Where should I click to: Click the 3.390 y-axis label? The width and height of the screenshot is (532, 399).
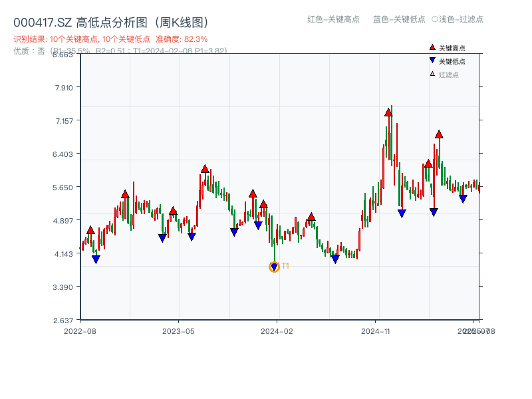coord(63,287)
